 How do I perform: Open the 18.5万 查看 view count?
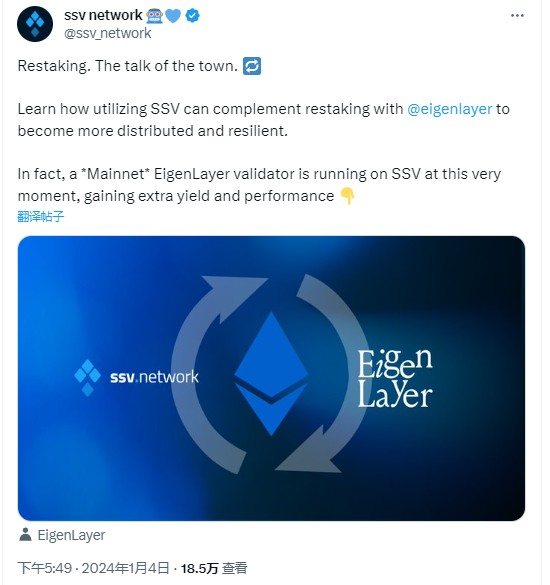tap(214, 568)
